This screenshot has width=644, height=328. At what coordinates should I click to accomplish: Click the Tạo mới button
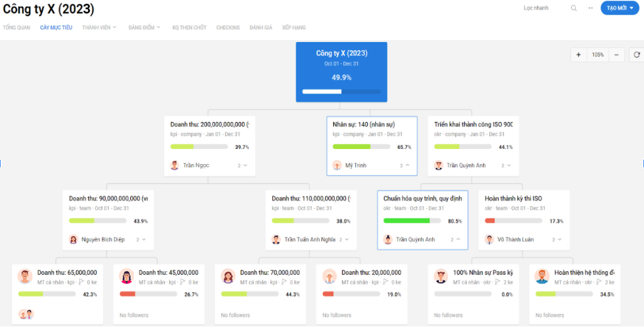[x=619, y=8]
